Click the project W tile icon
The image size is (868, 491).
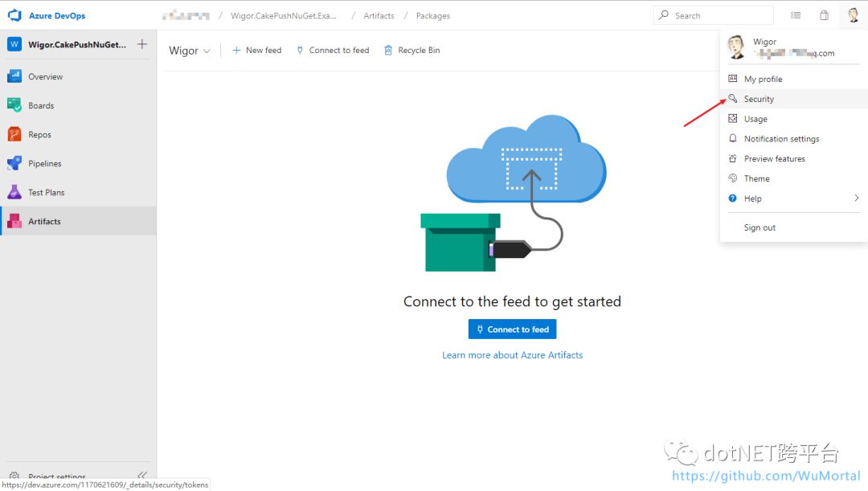(x=14, y=44)
